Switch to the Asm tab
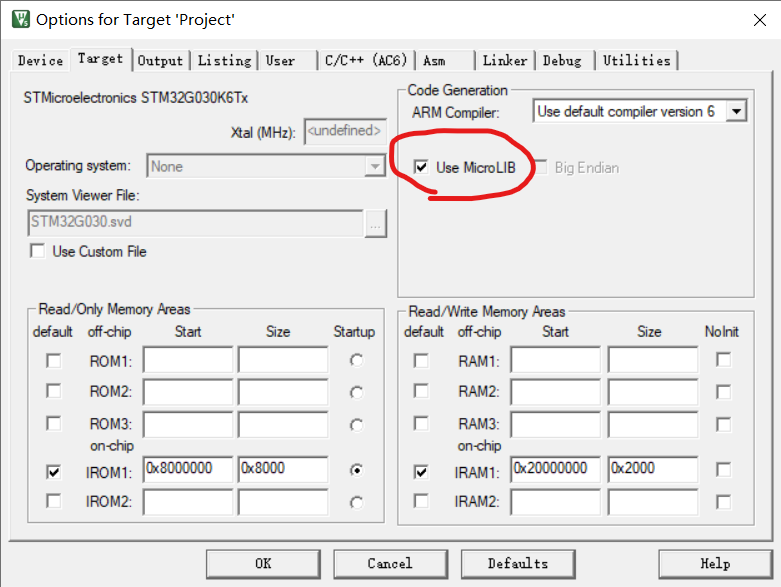This screenshot has height=587, width=781. click(x=445, y=61)
